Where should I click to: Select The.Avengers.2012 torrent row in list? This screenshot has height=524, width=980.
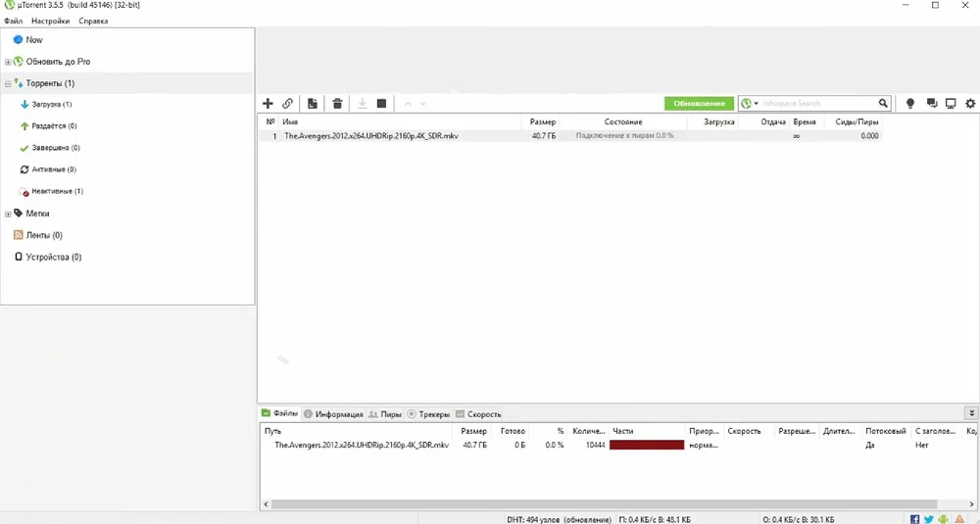[570, 135]
